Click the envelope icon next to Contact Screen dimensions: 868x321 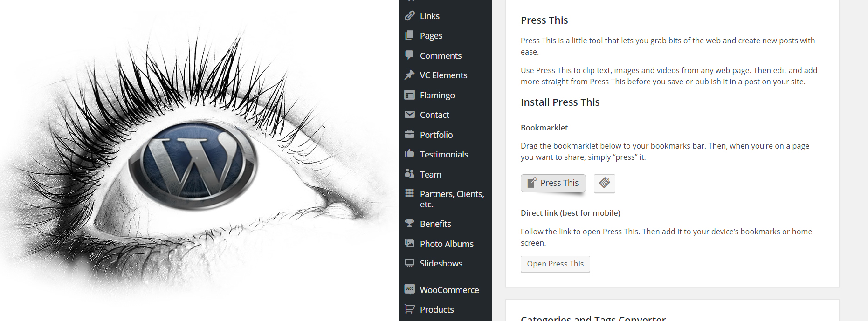coord(410,115)
